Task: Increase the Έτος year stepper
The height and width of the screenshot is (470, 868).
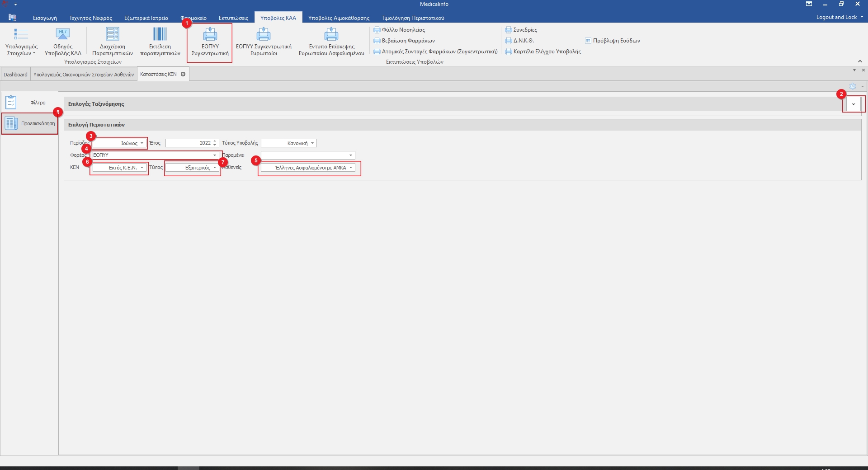Action: [215, 141]
